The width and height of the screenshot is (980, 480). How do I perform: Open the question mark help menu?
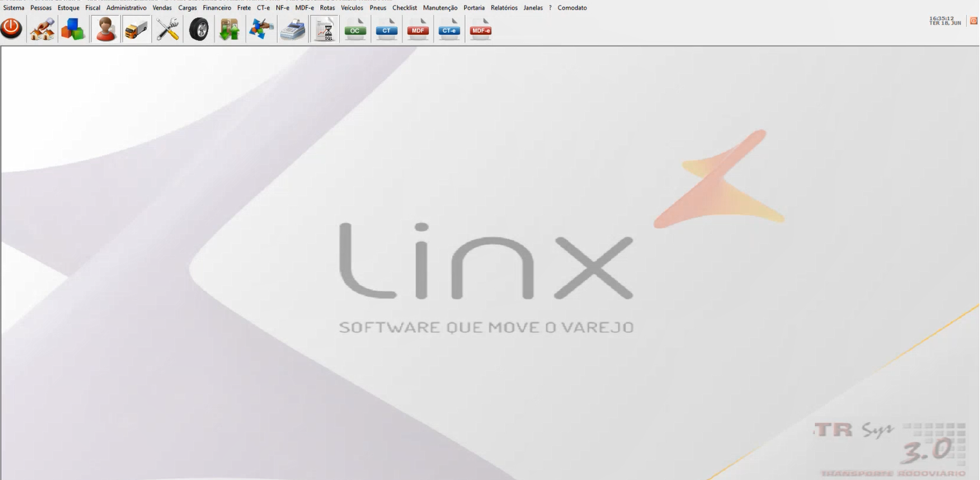tap(550, 8)
